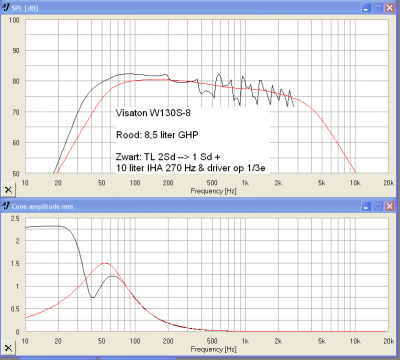Viewport: 400px width, 360px height.
Task: Minimize the Cone amplitude mm window
Action: point(366,206)
